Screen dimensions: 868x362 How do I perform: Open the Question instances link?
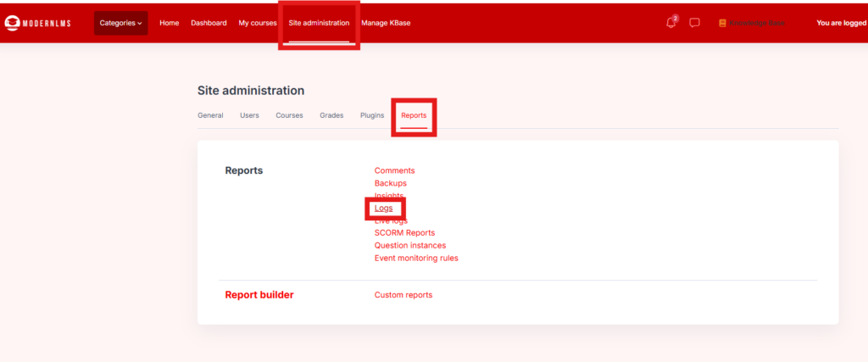pyautogui.click(x=410, y=245)
